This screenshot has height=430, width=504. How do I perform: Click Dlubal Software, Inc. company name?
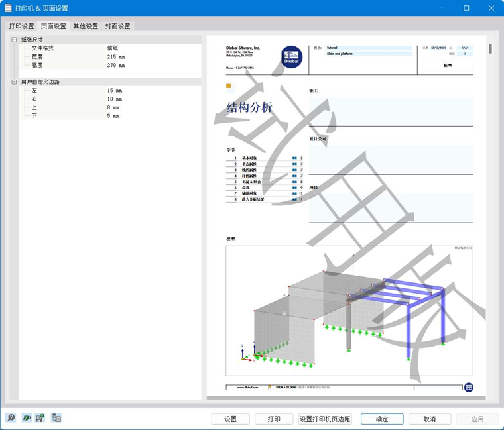coord(243,48)
